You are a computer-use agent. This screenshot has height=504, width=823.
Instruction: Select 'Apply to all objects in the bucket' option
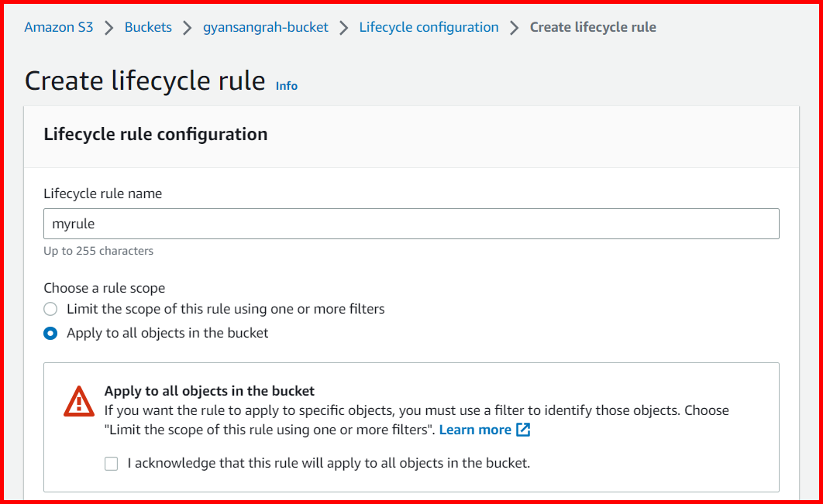(50, 333)
